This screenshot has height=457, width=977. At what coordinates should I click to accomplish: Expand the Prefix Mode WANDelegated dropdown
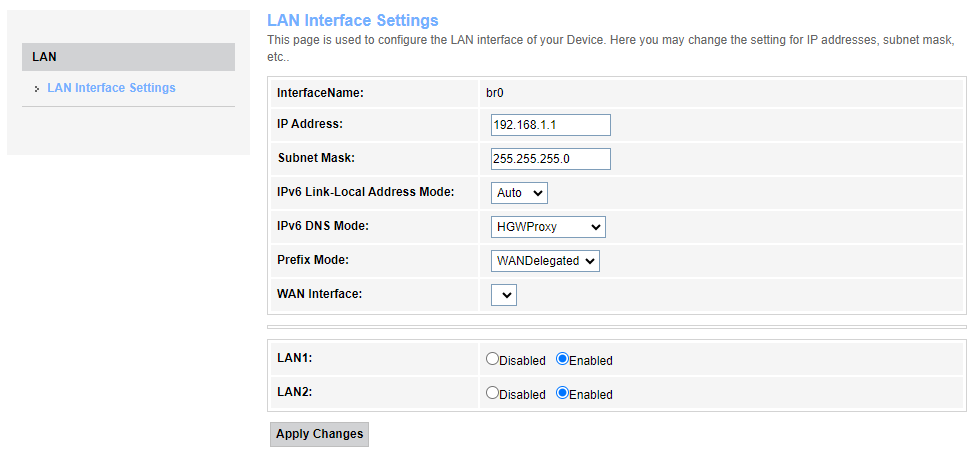pos(545,261)
